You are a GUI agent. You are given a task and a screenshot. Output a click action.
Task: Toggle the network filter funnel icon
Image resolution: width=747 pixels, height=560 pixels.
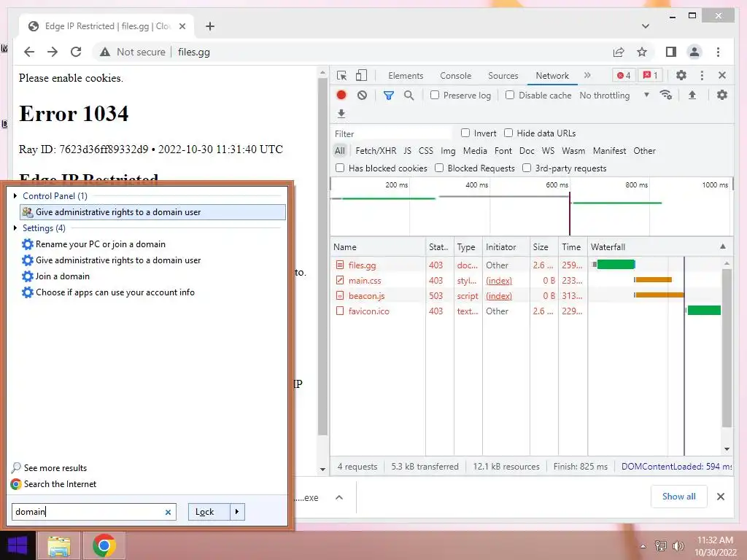pyautogui.click(x=389, y=96)
